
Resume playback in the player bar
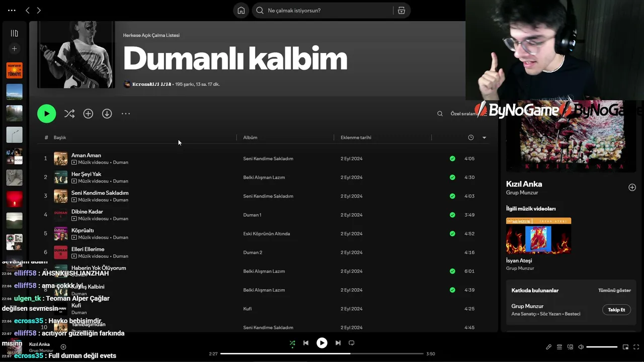click(x=321, y=343)
